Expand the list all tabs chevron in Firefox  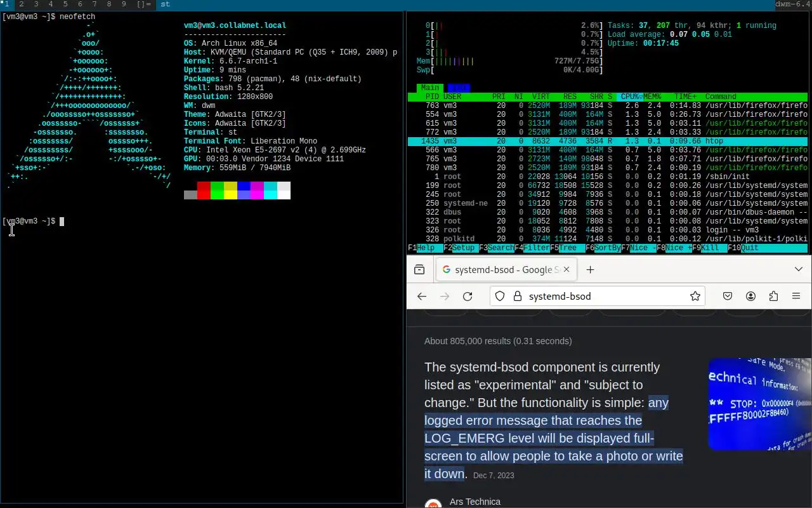799,270
